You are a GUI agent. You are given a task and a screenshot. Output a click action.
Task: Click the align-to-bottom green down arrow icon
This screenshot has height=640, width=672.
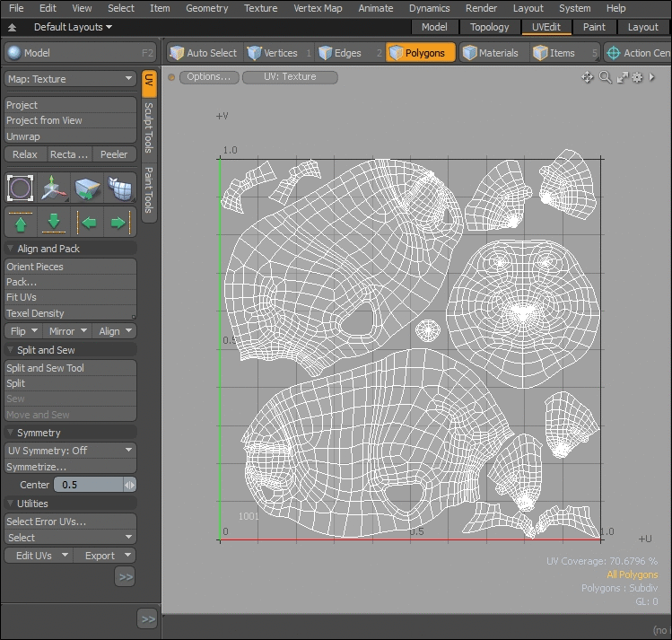(x=54, y=222)
